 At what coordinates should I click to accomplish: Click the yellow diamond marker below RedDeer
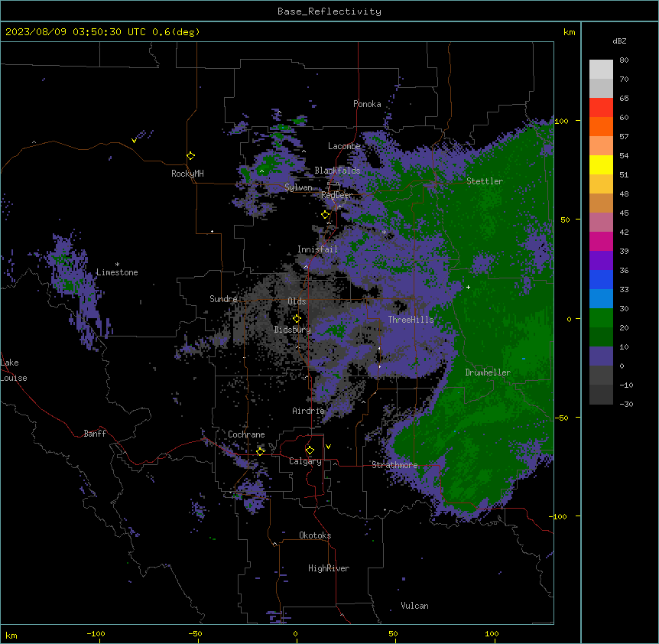coord(326,215)
